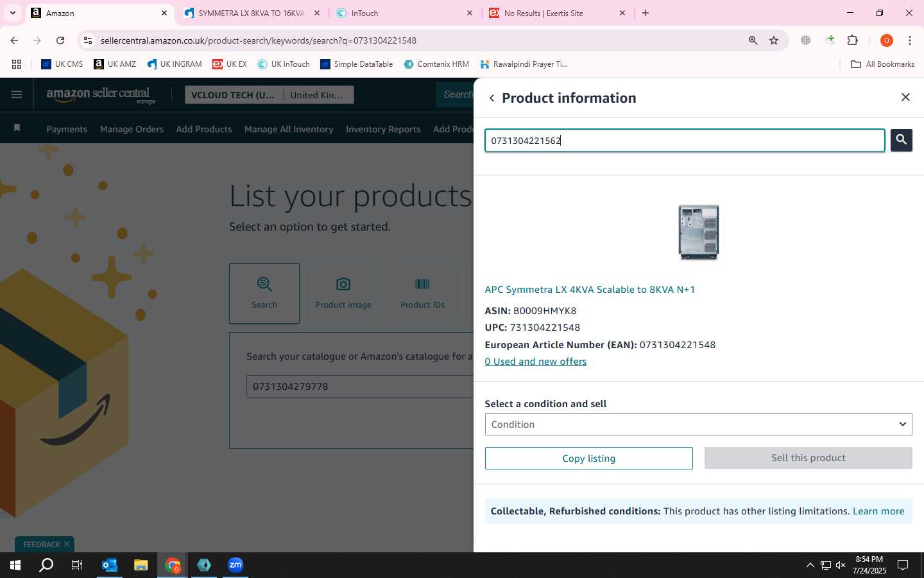Select the Product image option tile
The width and height of the screenshot is (924, 578).
(343, 293)
